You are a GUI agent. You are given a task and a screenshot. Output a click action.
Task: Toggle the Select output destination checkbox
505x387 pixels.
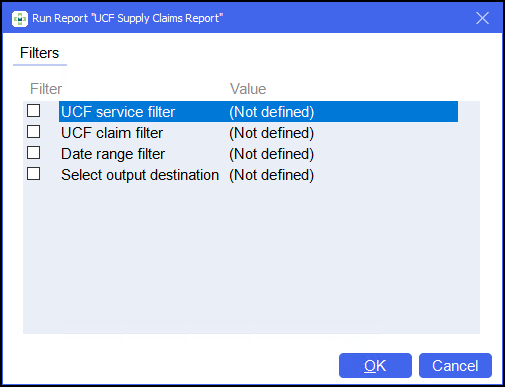point(34,174)
